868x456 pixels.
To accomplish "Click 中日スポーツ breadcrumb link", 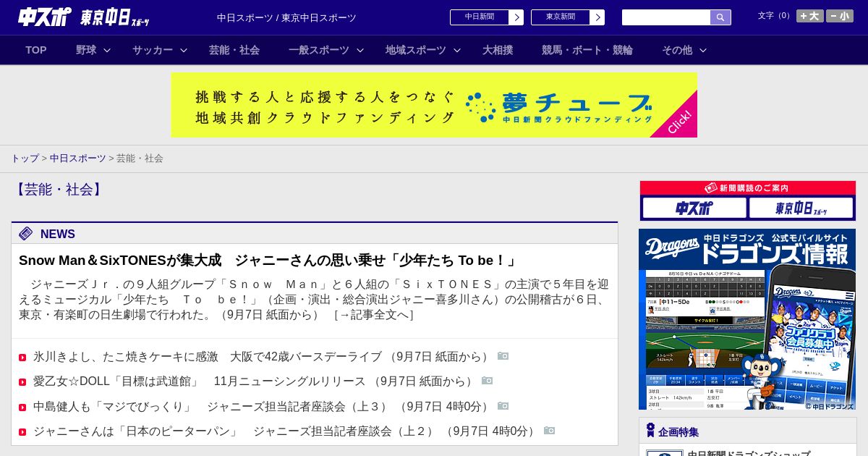I will tap(78, 158).
